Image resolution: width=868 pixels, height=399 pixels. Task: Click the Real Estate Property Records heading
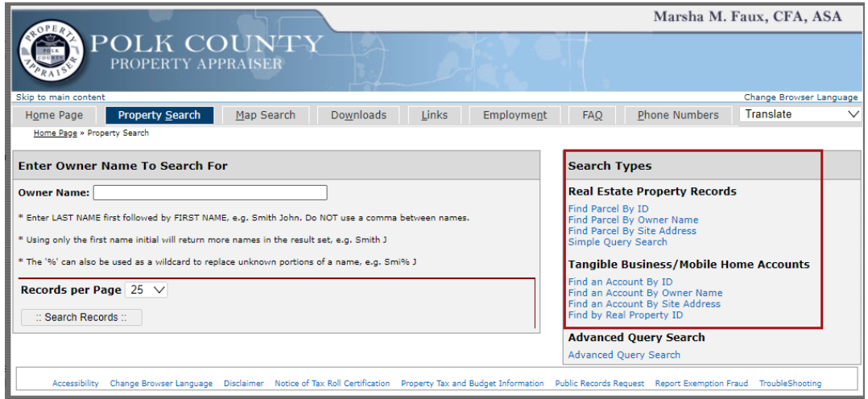652,191
